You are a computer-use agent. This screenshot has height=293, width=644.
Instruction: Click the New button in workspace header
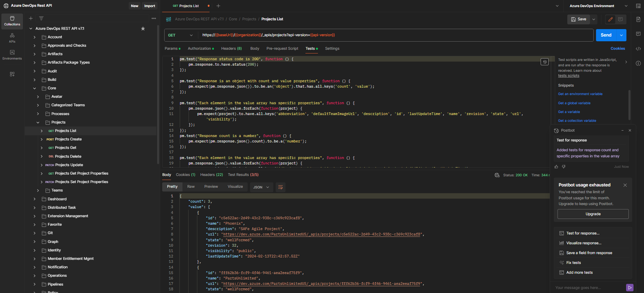click(x=134, y=6)
